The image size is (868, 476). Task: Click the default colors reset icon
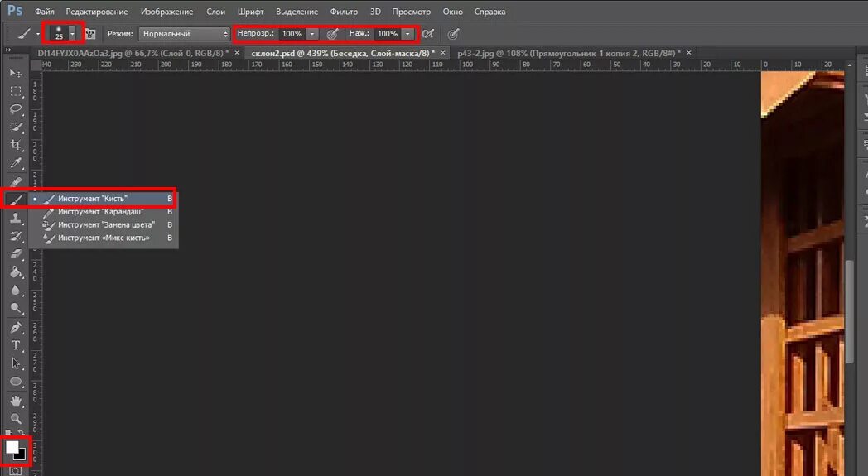(9, 432)
